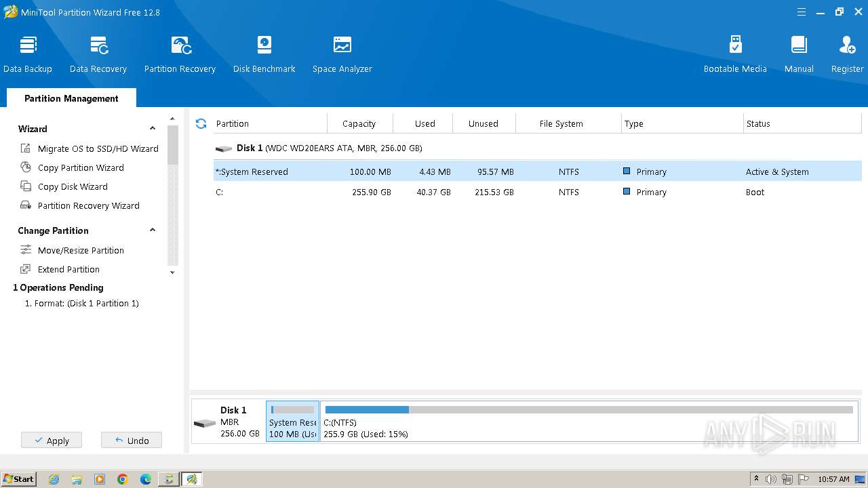Click the 1 Operations Pending heading
Screen dimensions: 868x488
point(58,287)
